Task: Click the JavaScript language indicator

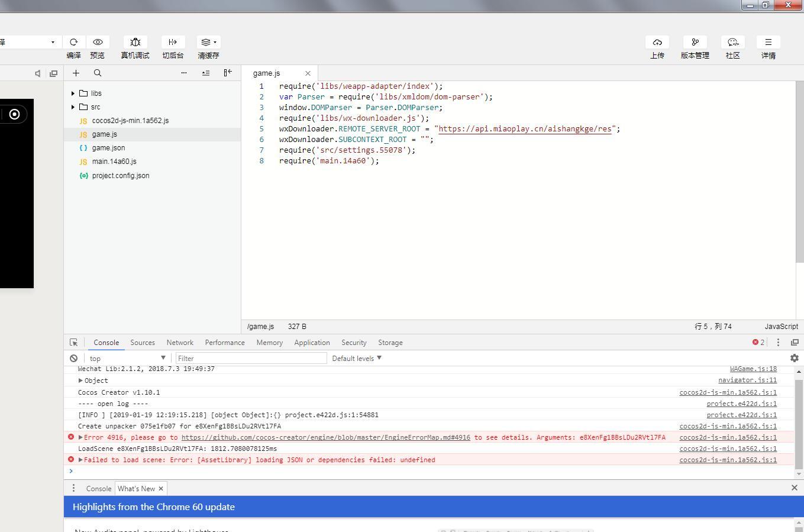Action: pyautogui.click(x=781, y=327)
